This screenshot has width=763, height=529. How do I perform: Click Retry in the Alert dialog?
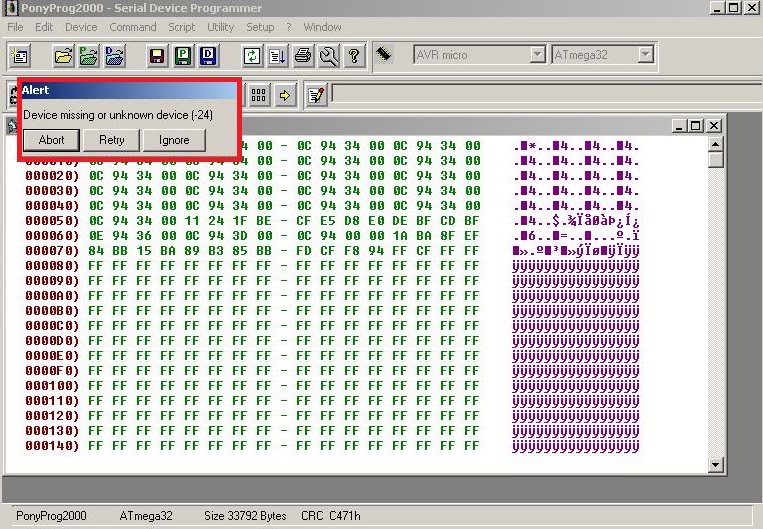coord(111,140)
